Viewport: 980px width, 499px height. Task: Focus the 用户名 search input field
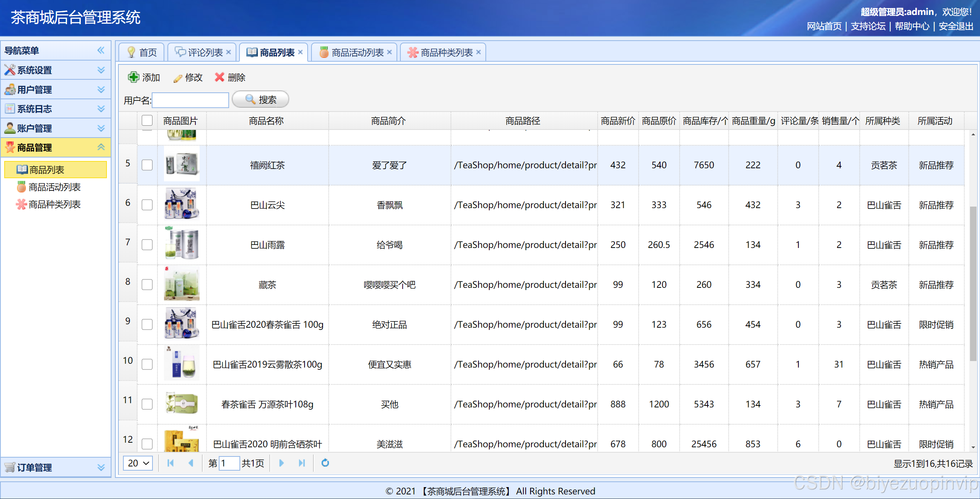point(190,100)
